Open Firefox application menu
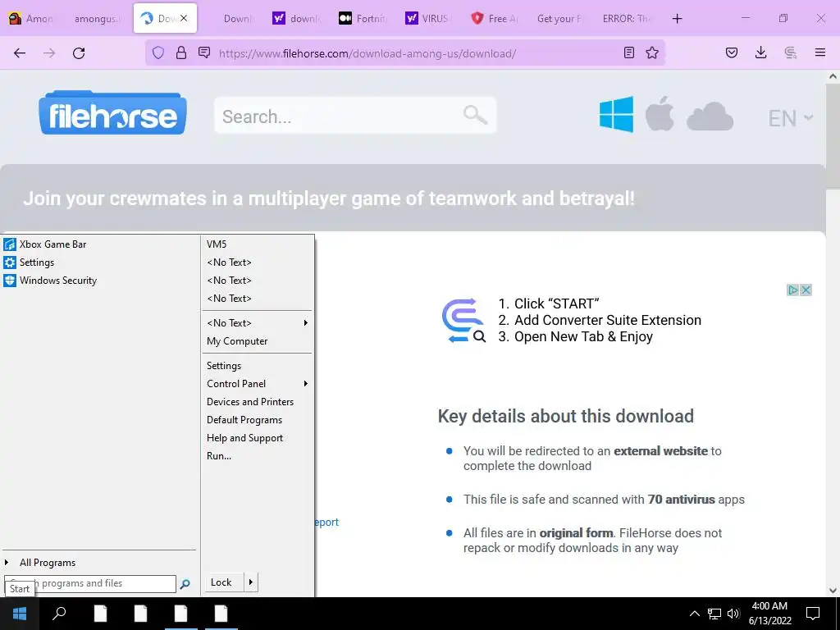This screenshot has height=630, width=840. coord(819,52)
